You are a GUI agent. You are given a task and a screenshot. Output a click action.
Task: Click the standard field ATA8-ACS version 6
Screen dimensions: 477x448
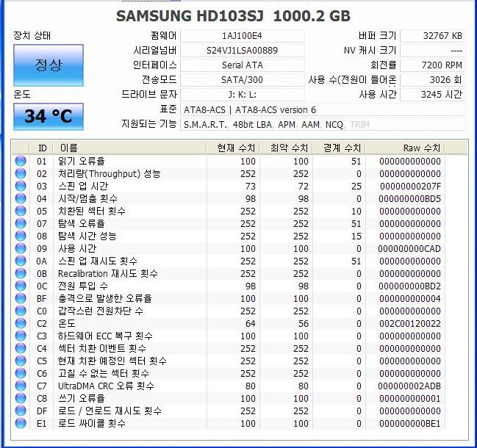pos(323,109)
